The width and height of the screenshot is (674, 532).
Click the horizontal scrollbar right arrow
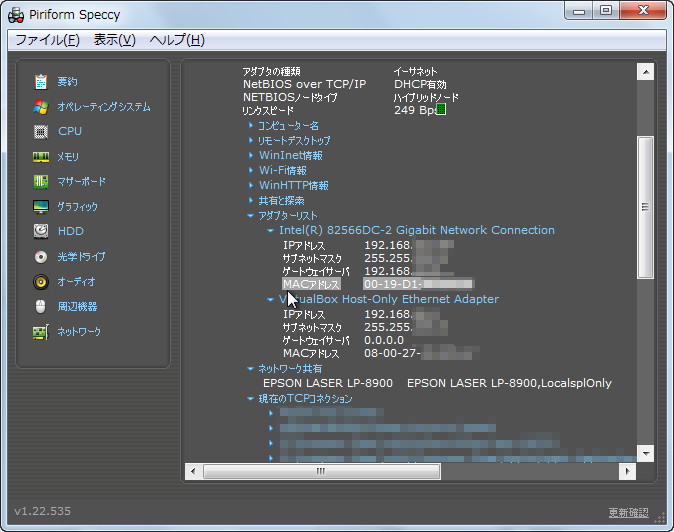coord(627,471)
